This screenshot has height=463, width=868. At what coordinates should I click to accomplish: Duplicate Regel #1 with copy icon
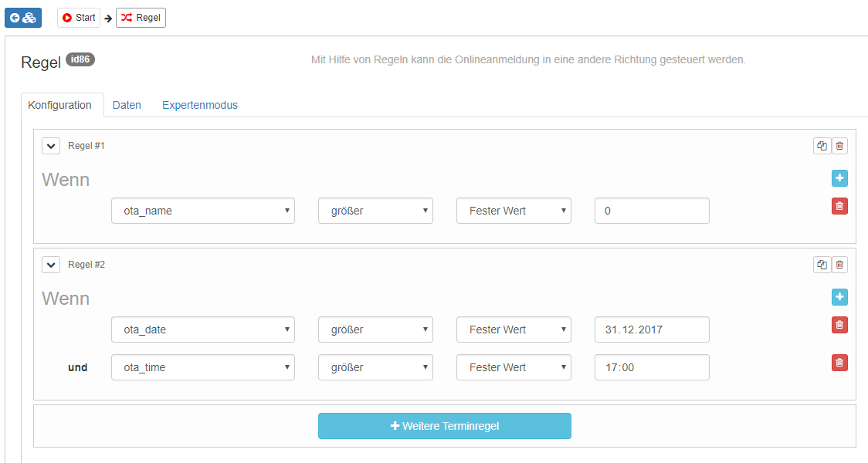click(822, 146)
